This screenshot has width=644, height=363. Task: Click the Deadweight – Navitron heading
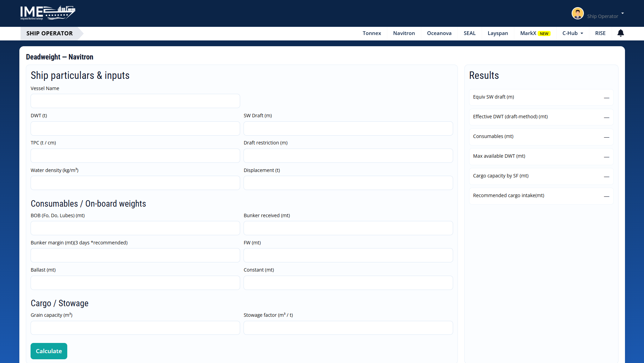[59, 57]
